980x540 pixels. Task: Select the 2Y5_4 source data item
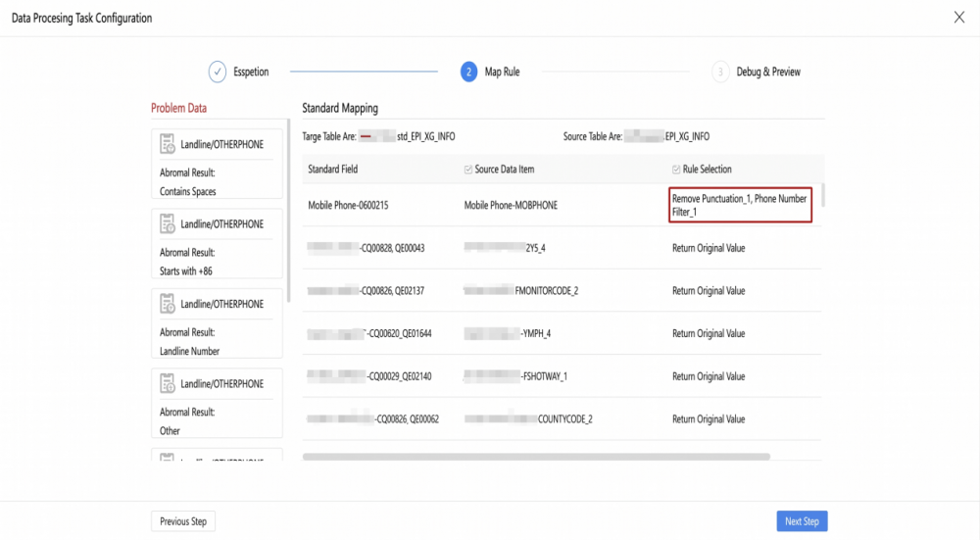click(505, 248)
